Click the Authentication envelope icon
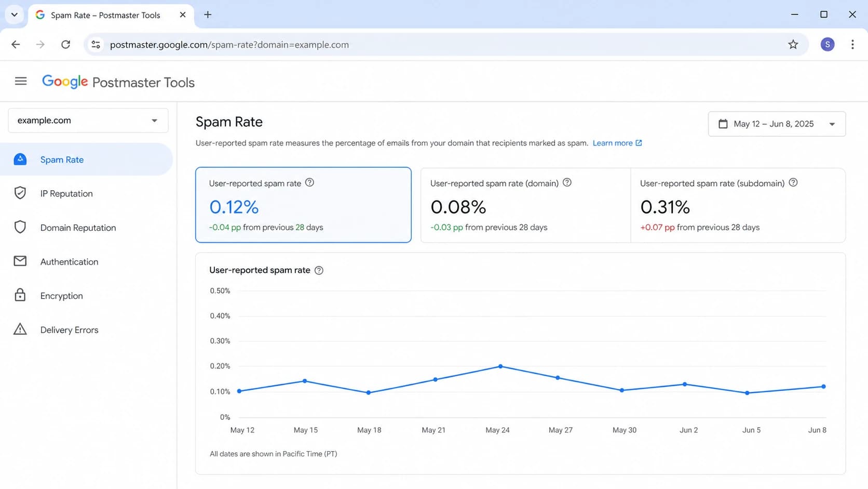This screenshot has width=868, height=489. [x=20, y=261]
